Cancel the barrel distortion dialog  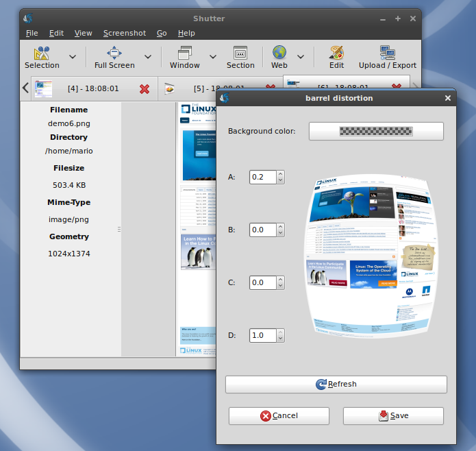point(279,416)
